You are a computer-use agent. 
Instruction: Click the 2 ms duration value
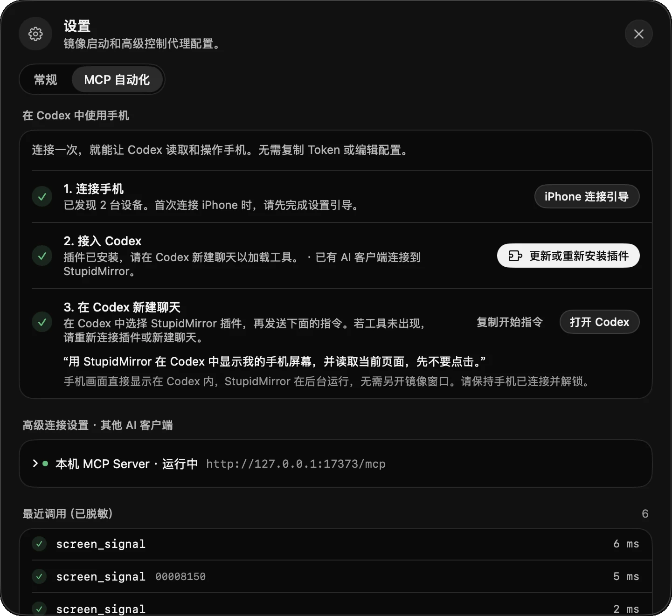(x=626, y=609)
